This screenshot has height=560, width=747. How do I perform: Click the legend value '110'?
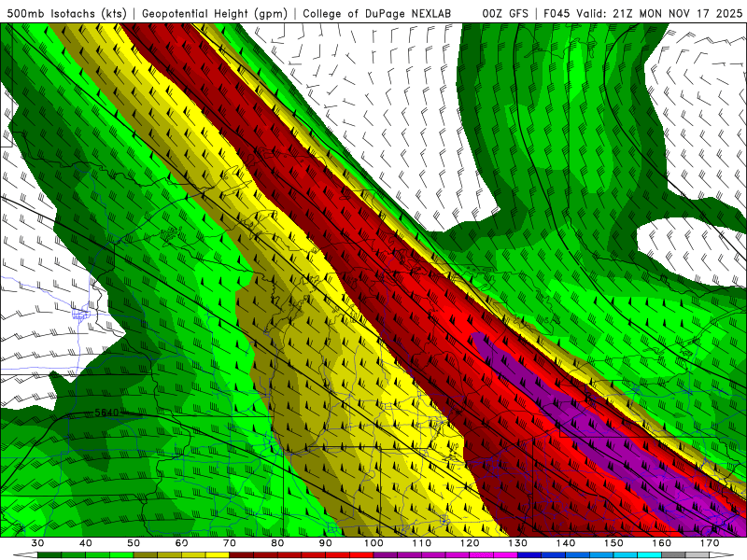click(422, 543)
